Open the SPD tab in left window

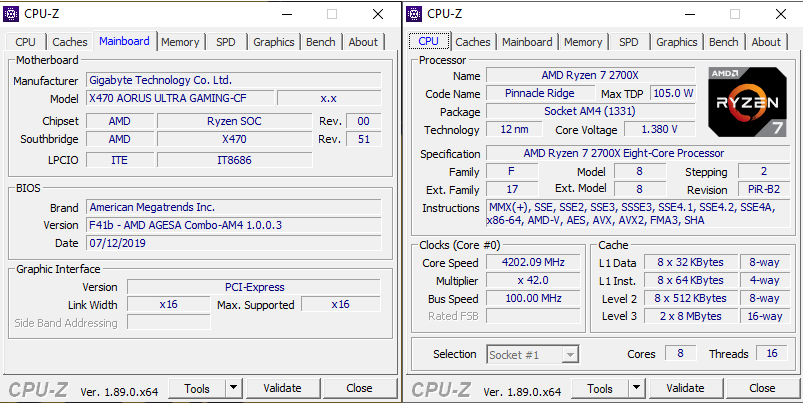pyautogui.click(x=225, y=42)
